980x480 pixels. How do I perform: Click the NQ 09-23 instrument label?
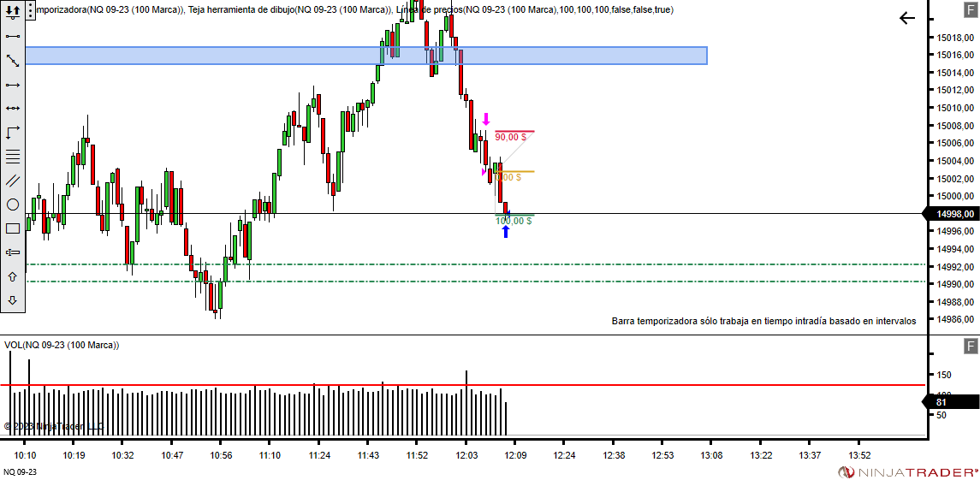pos(20,472)
